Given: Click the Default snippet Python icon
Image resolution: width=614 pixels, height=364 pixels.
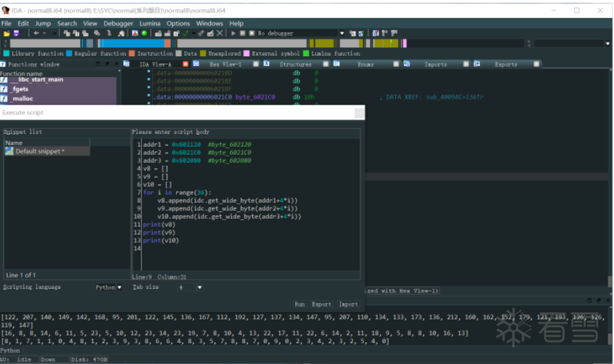Looking at the screenshot, I should coord(10,151).
